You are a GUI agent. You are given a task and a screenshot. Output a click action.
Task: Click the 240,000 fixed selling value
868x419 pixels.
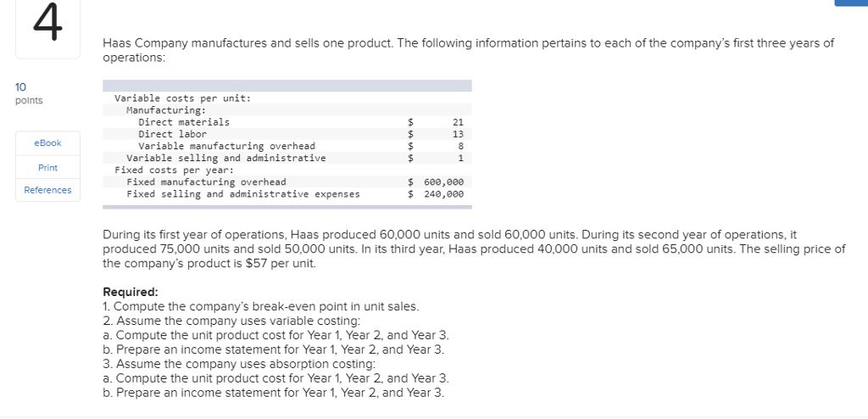point(443,194)
